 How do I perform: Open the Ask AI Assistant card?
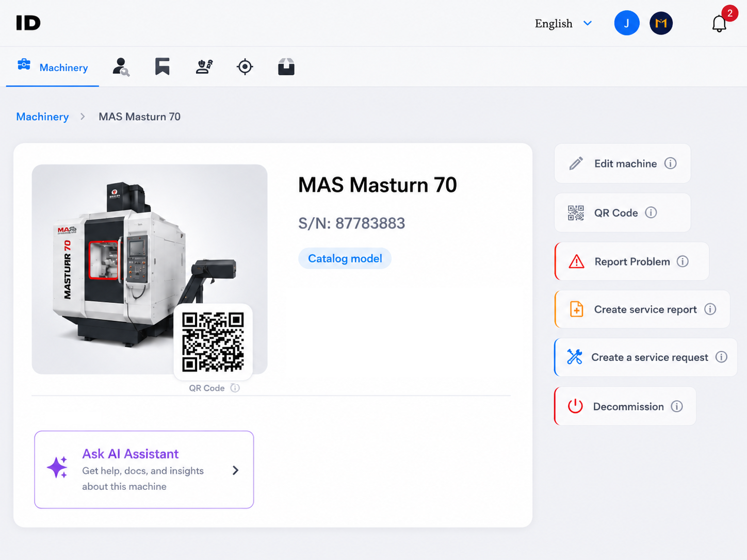[144, 470]
